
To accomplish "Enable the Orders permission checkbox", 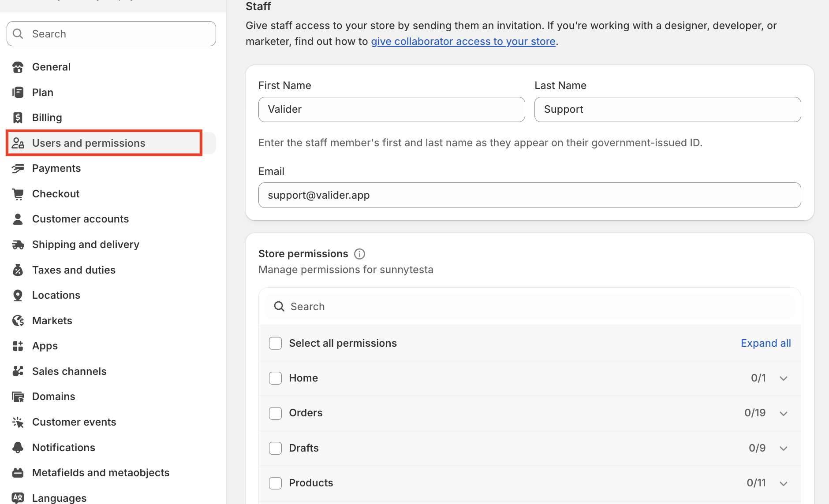I will tap(276, 413).
